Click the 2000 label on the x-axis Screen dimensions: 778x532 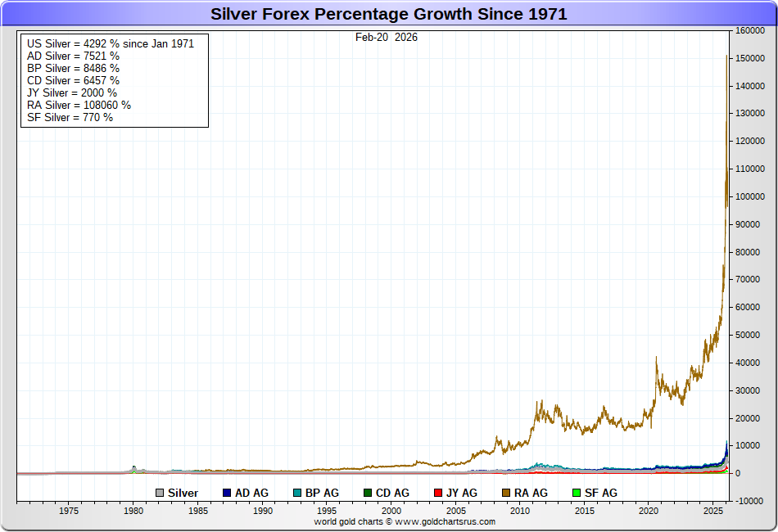pos(391,511)
